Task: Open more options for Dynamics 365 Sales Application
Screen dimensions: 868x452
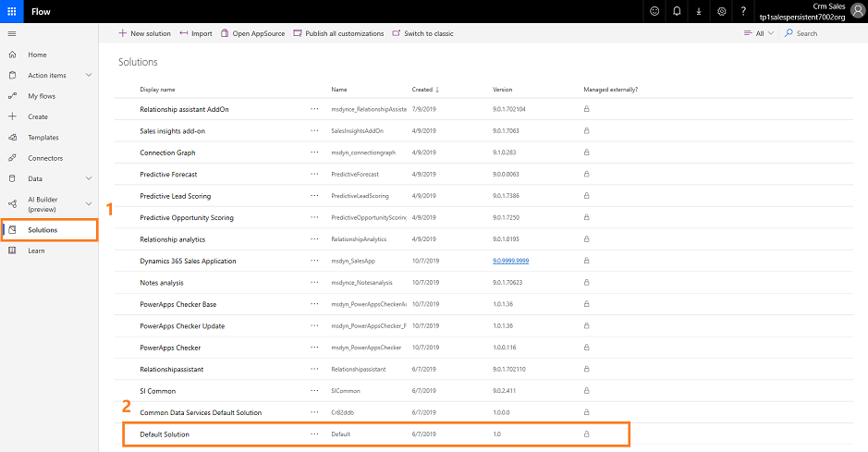Action: pos(314,261)
